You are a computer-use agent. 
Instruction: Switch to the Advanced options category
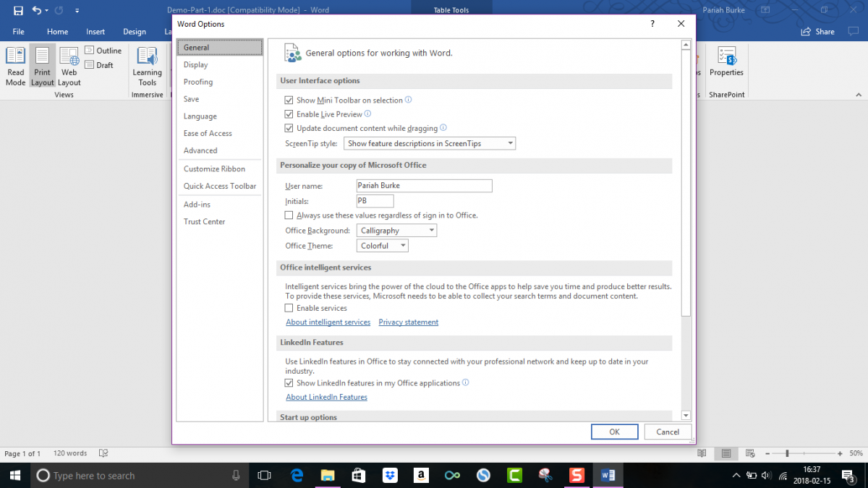click(x=200, y=150)
